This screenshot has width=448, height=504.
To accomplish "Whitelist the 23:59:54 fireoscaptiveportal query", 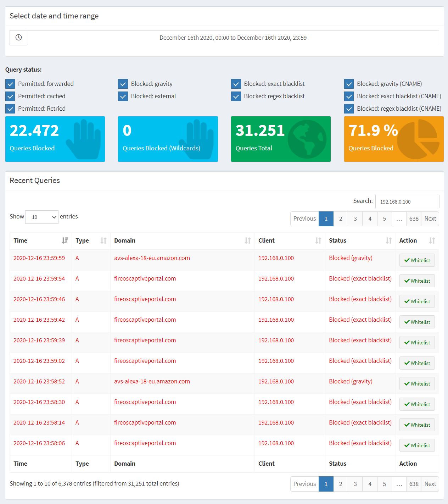I will click(417, 281).
